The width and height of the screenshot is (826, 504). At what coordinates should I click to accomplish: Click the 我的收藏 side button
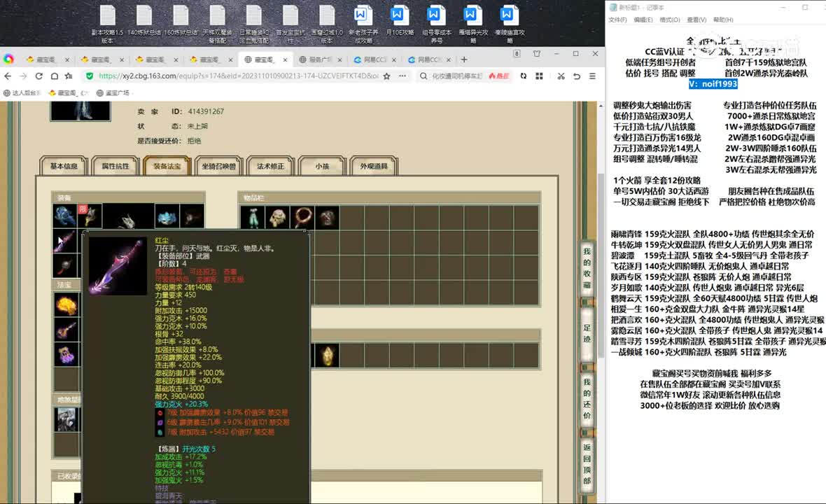[587, 268]
